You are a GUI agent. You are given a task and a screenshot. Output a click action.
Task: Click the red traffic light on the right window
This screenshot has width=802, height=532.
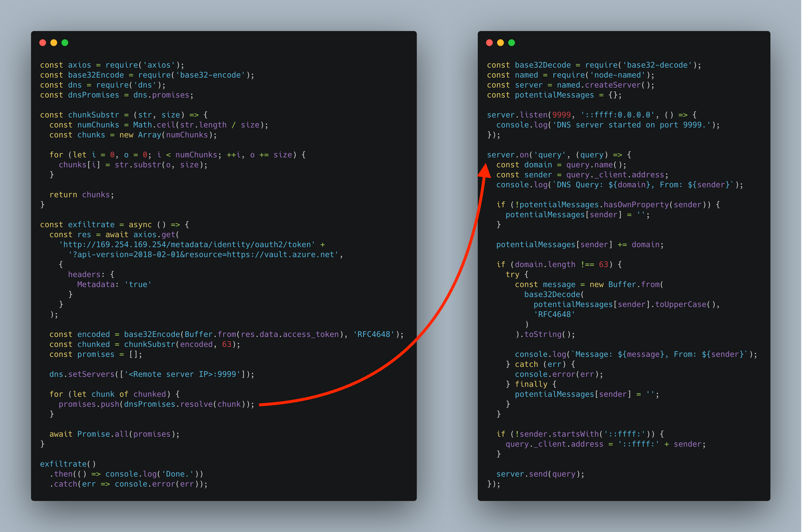[x=490, y=42]
